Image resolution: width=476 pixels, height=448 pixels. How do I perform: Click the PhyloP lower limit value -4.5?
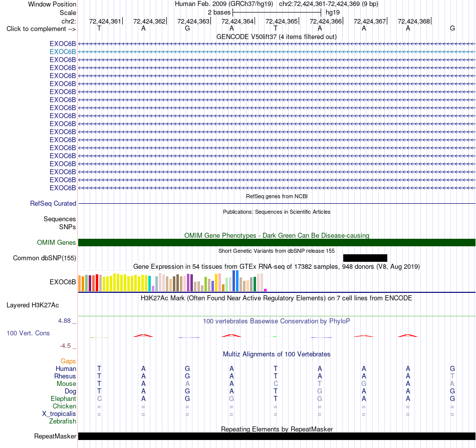coord(65,345)
